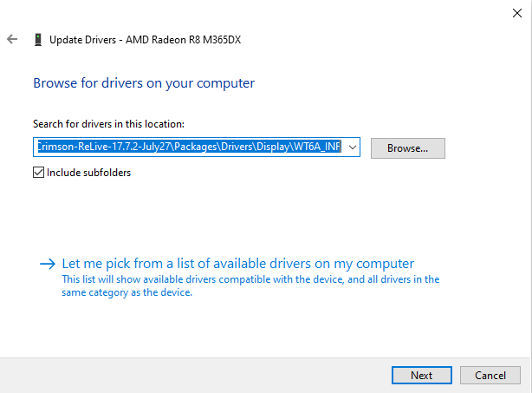Open the Browse... folder picker
The image size is (532, 393).
click(x=408, y=148)
